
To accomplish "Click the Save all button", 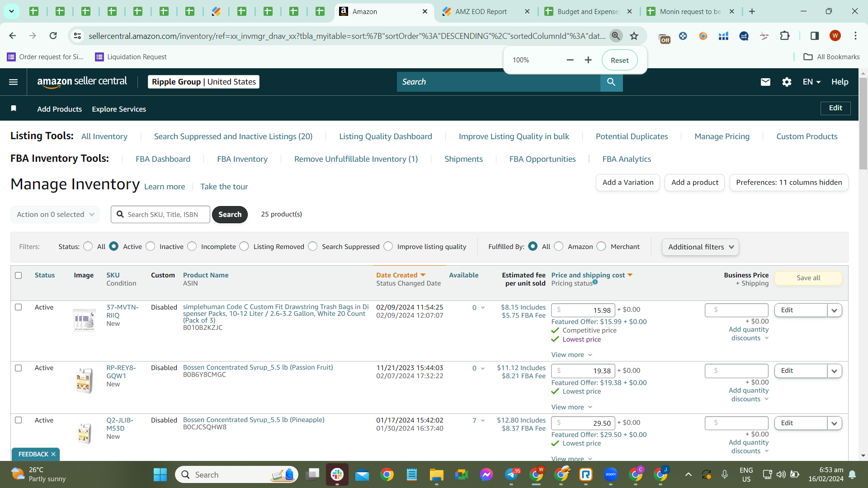I will tap(808, 278).
